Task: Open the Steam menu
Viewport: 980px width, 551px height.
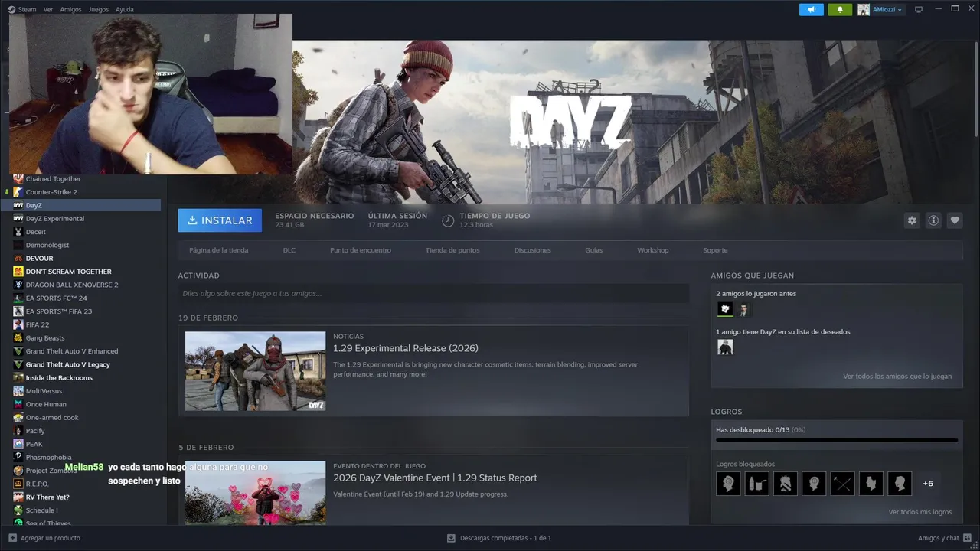Action: pyautogui.click(x=21, y=9)
